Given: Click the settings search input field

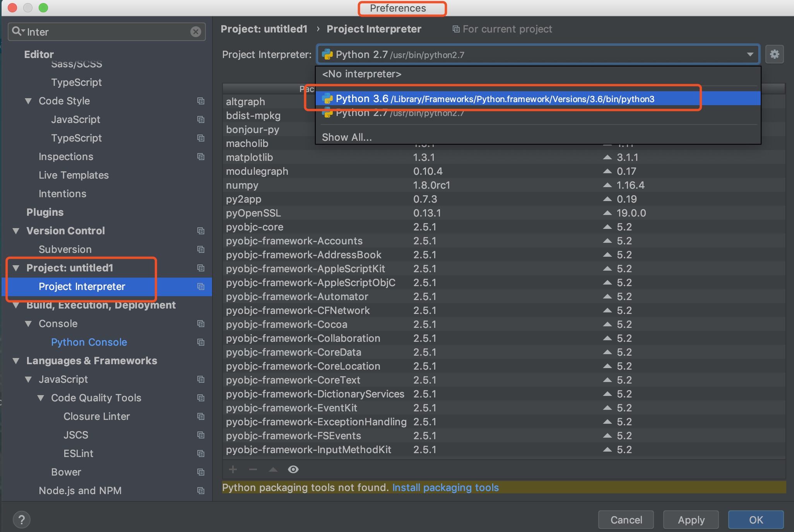Looking at the screenshot, I should pyautogui.click(x=104, y=32).
